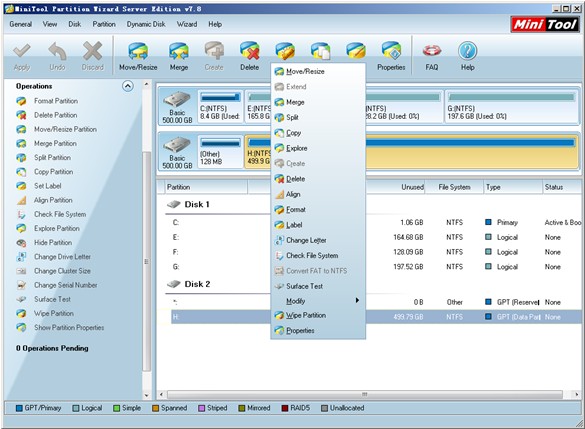The height and width of the screenshot is (429, 585).
Task: Choose Wipe Partition in the context menu
Action: click(x=318, y=316)
